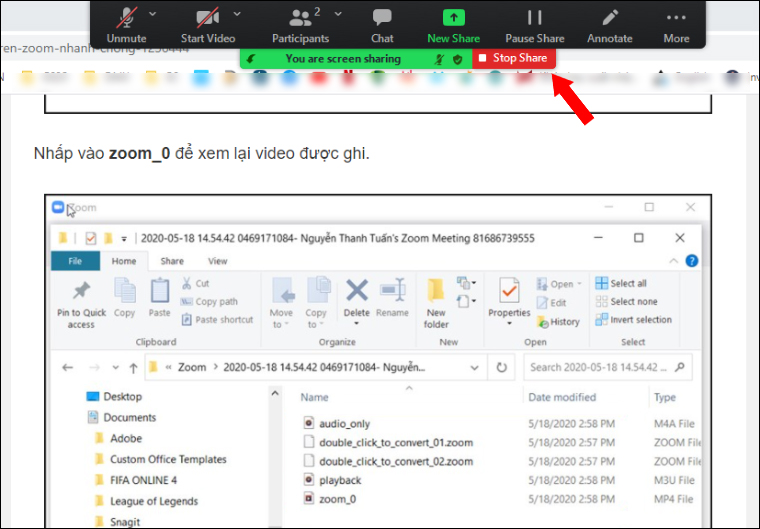Select the zoom_0 MP4 file

pos(337,499)
